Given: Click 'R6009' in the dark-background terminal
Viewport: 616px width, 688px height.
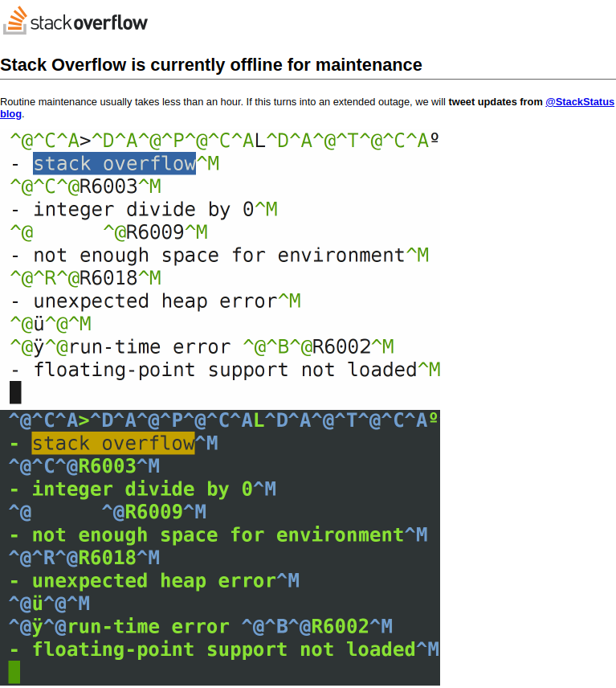Looking at the screenshot, I should pyautogui.click(x=154, y=512).
